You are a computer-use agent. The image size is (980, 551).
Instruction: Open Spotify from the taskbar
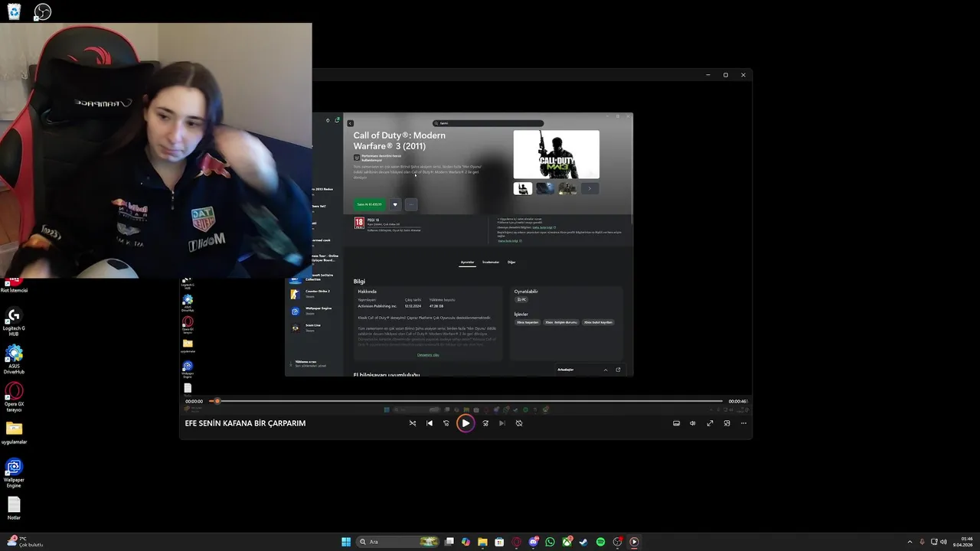click(x=600, y=542)
